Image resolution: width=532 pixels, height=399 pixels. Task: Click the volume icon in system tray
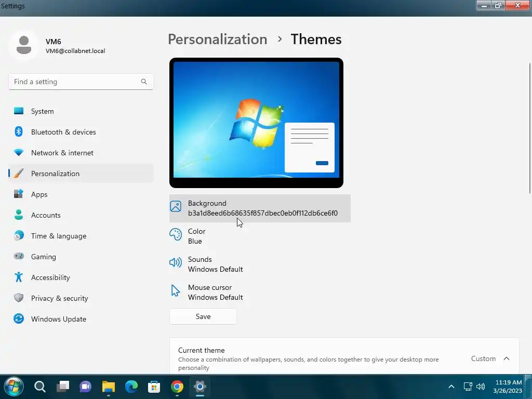tap(481, 387)
